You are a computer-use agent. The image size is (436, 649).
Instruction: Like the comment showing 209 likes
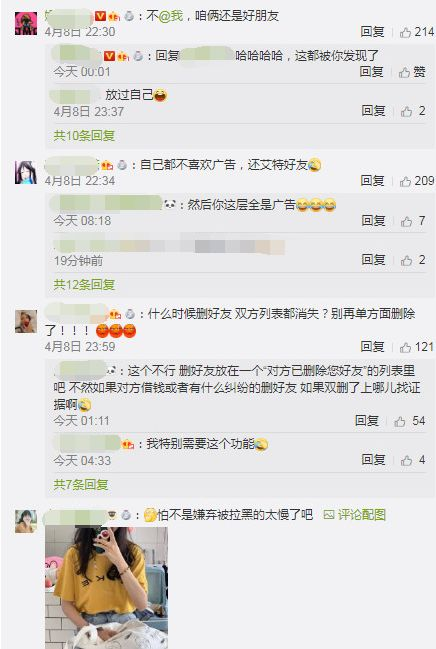tap(417, 181)
